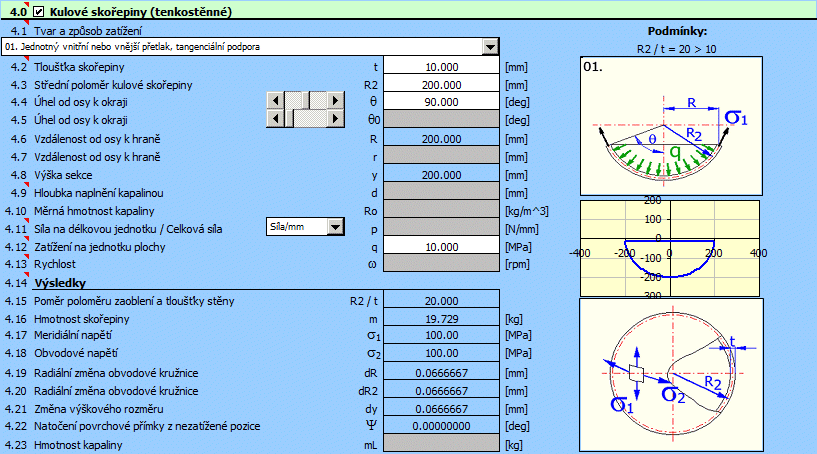Click the 'Výsledky' section heading
This screenshot has width=817, height=454.
click(60, 283)
